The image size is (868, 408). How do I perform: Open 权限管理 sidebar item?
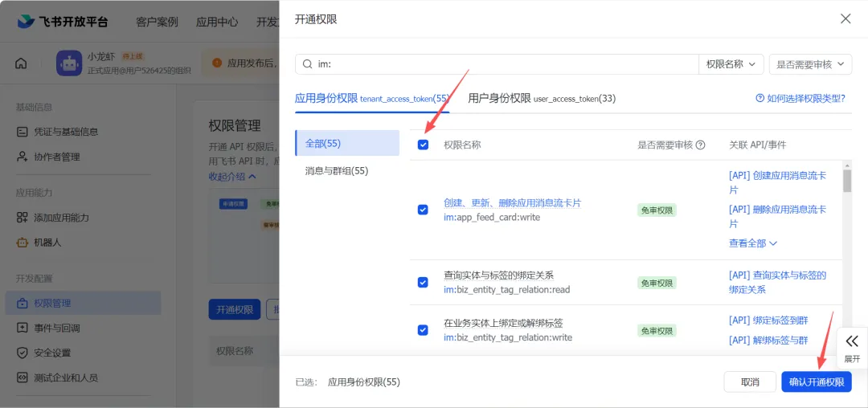click(x=83, y=303)
